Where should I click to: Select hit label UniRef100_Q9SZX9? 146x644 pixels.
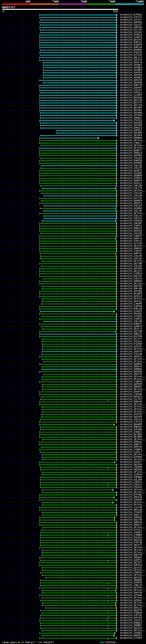[x=131, y=80]
